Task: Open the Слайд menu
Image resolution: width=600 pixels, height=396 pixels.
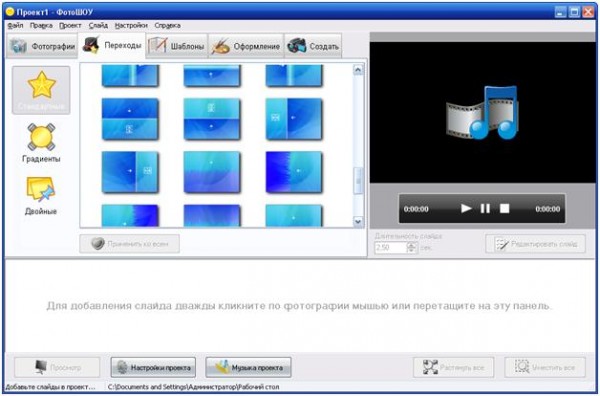Action: point(98,25)
